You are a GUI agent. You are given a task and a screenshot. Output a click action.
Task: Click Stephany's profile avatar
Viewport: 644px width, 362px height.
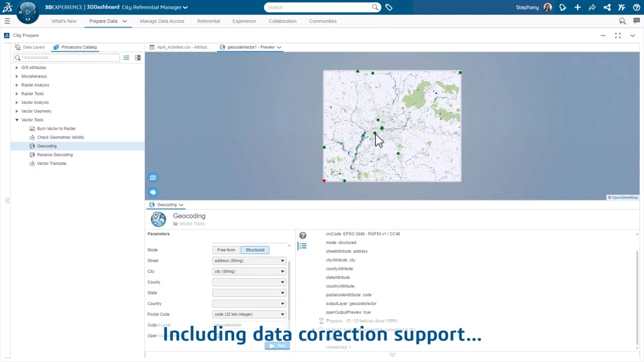tap(547, 7)
